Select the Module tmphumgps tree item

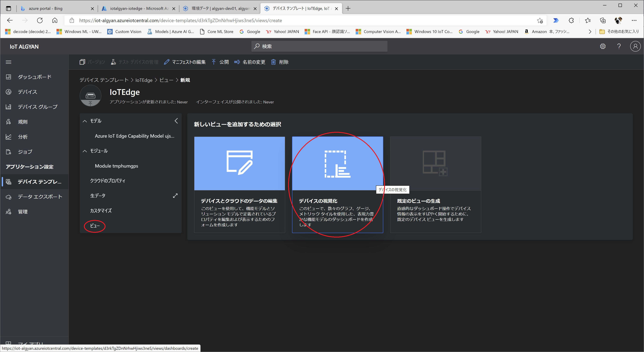[116, 166]
